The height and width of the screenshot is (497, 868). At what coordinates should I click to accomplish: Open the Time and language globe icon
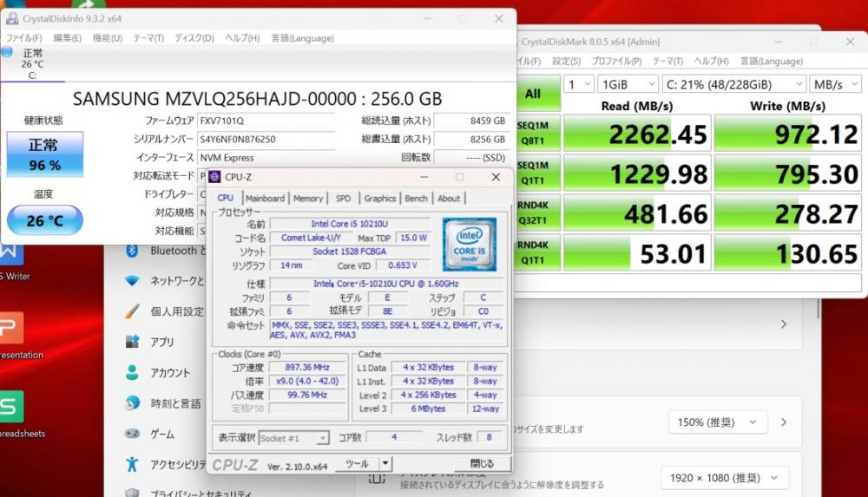[132, 403]
